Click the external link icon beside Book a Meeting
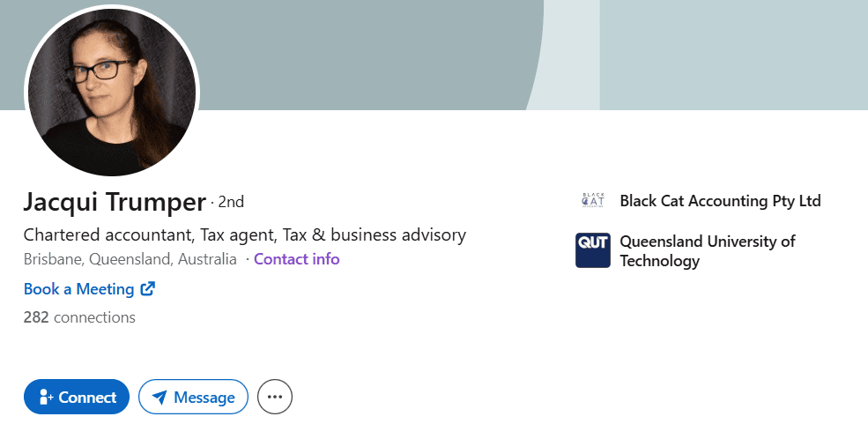This screenshot has height=424, width=868. (148, 288)
